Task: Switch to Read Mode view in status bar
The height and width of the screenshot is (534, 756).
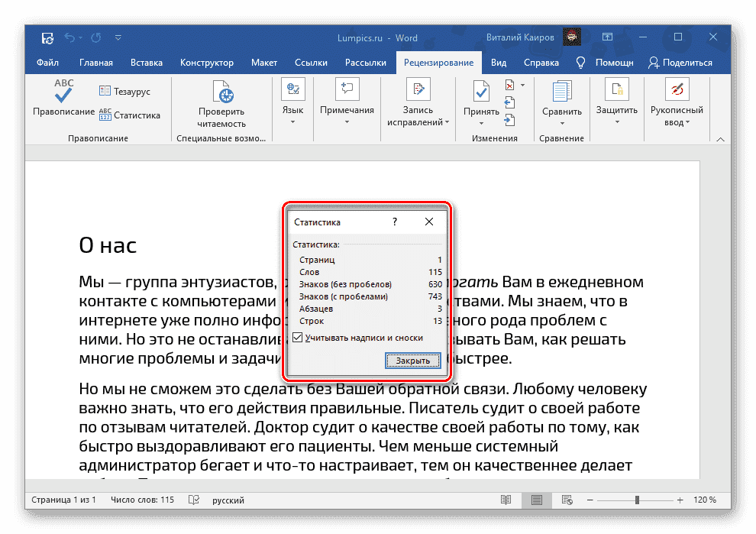Action: click(x=506, y=500)
